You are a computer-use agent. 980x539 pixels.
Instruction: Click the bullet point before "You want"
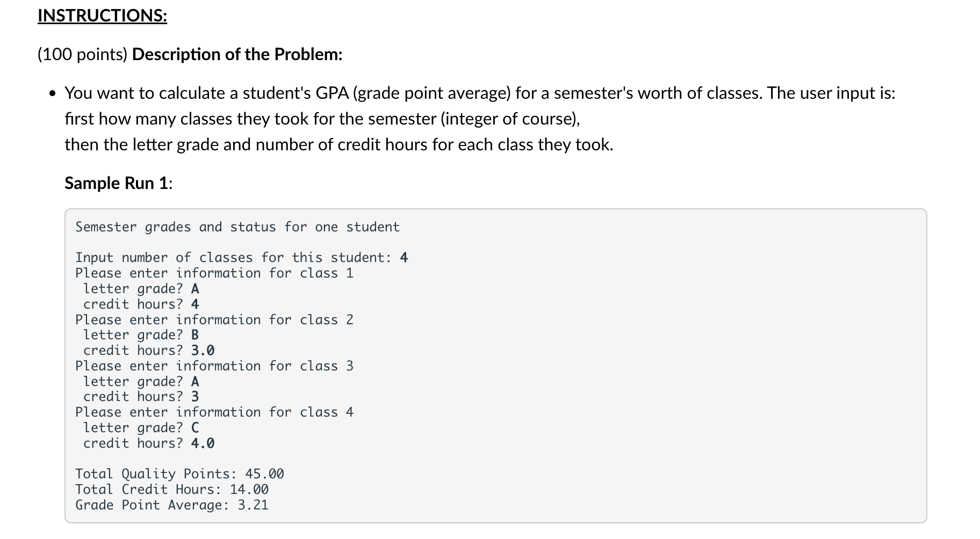click(x=52, y=94)
